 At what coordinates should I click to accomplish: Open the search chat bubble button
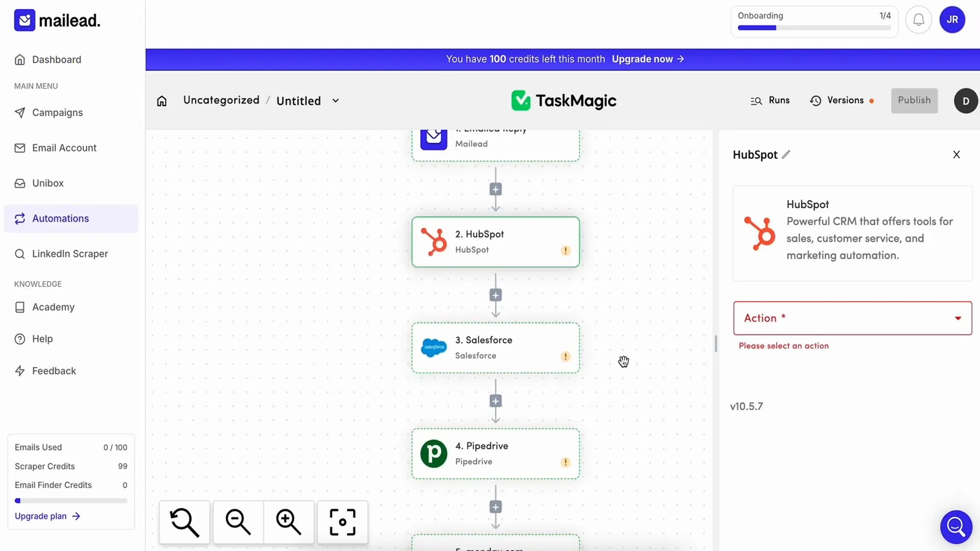click(956, 527)
